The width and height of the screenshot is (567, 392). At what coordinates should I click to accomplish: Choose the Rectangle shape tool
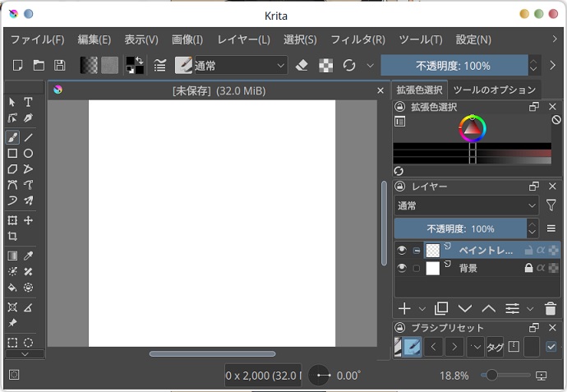[12, 153]
